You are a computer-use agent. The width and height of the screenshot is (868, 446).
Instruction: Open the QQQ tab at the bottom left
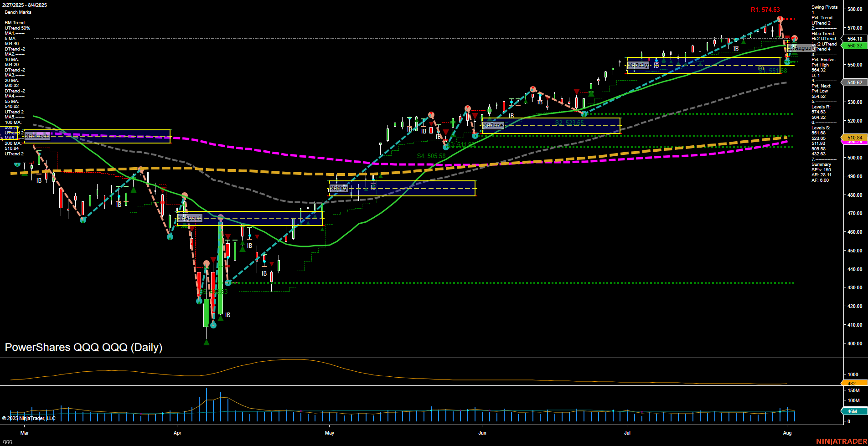8,441
